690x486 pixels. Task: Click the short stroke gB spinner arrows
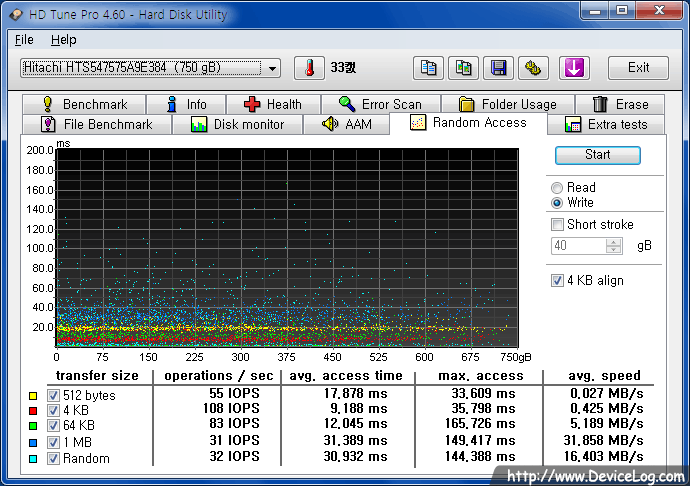pyautogui.click(x=614, y=246)
